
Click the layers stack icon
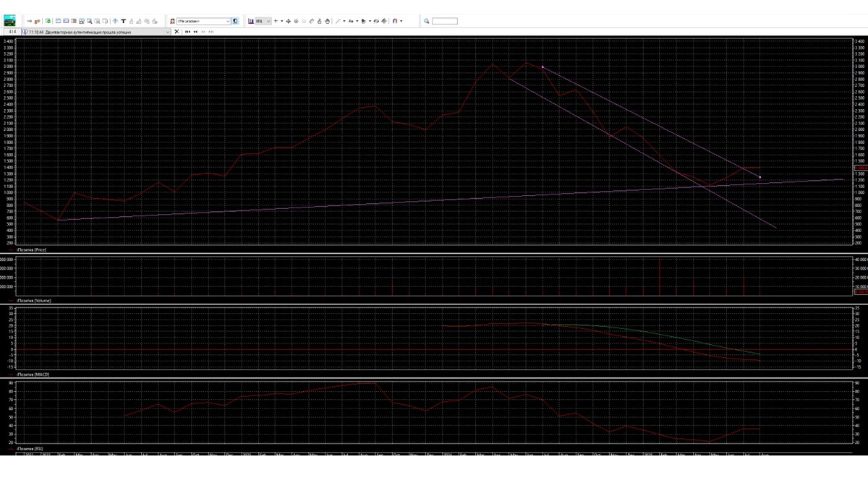point(384,21)
